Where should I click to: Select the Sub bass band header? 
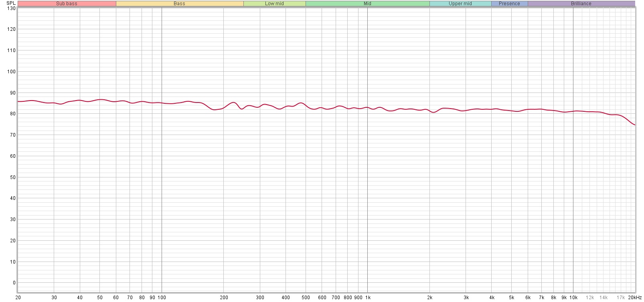67,4
